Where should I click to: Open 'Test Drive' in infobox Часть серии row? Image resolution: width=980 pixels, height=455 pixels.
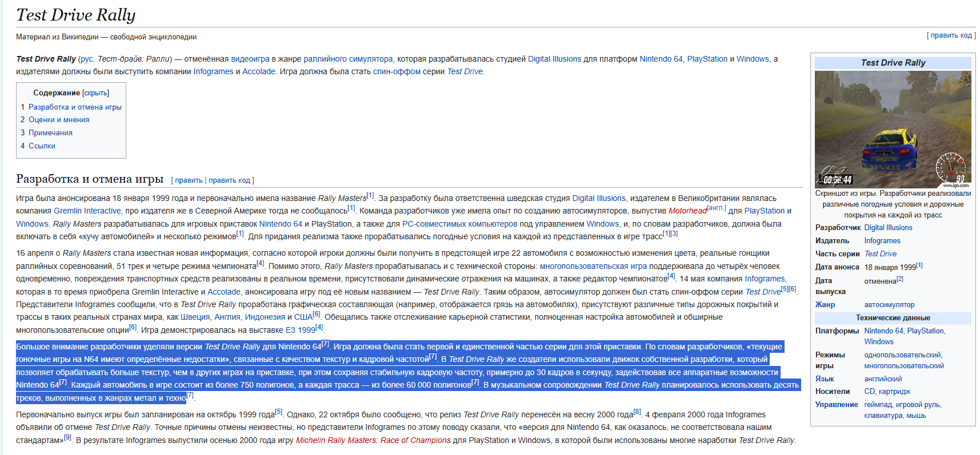coord(880,253)
